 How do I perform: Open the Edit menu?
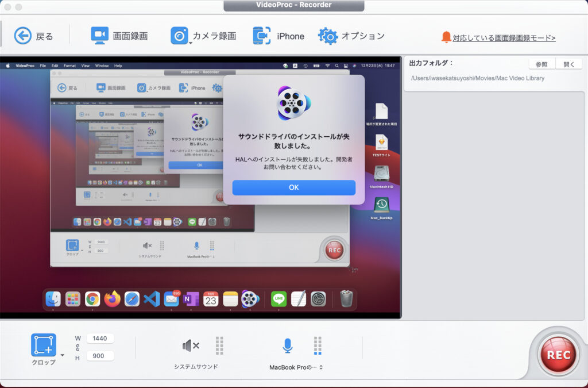(x=55, y=66)
